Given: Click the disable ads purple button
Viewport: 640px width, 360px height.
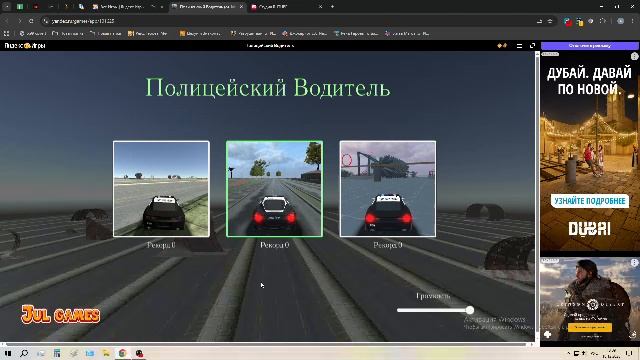Looking at the screenshot, I should click(589, 46).
